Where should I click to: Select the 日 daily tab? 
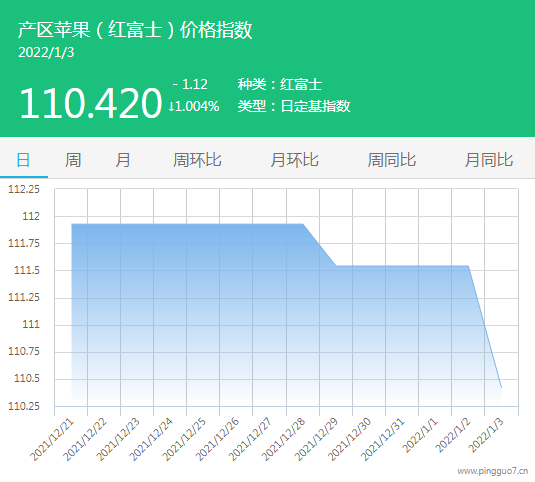[x=24, y=160]
